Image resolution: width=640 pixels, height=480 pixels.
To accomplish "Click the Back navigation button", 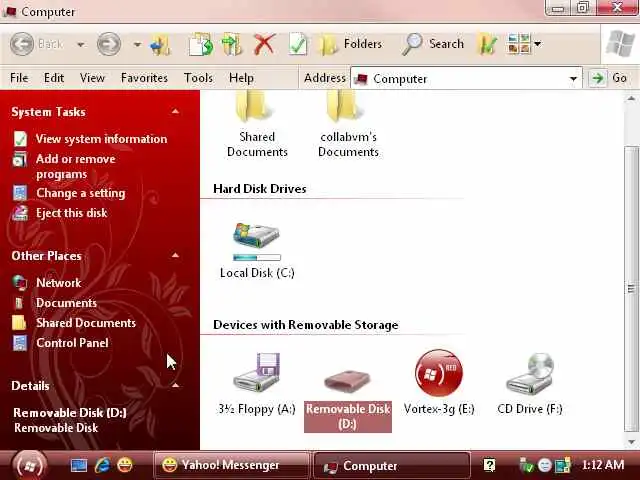I will [37, 44].
